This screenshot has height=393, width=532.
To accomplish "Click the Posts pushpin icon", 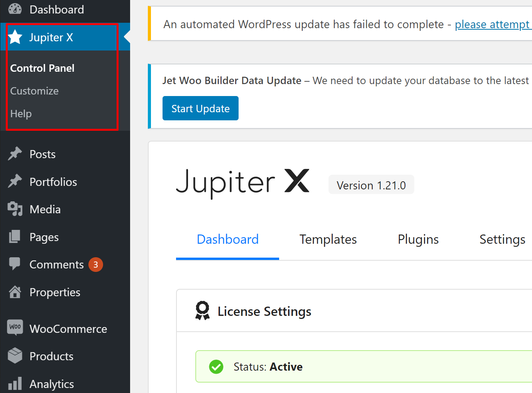I will 15,154.
